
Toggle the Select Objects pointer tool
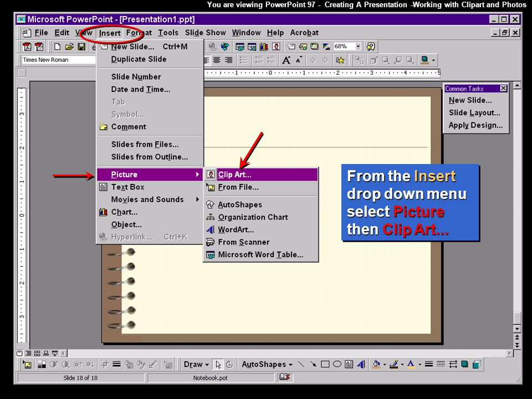tap(218, 365)
